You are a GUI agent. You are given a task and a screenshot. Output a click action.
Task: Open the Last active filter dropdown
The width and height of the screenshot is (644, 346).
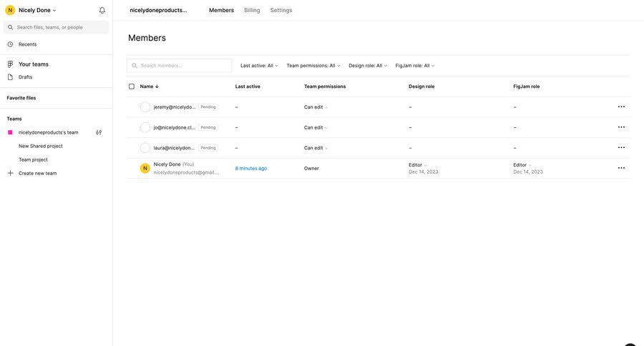[259, 66]
